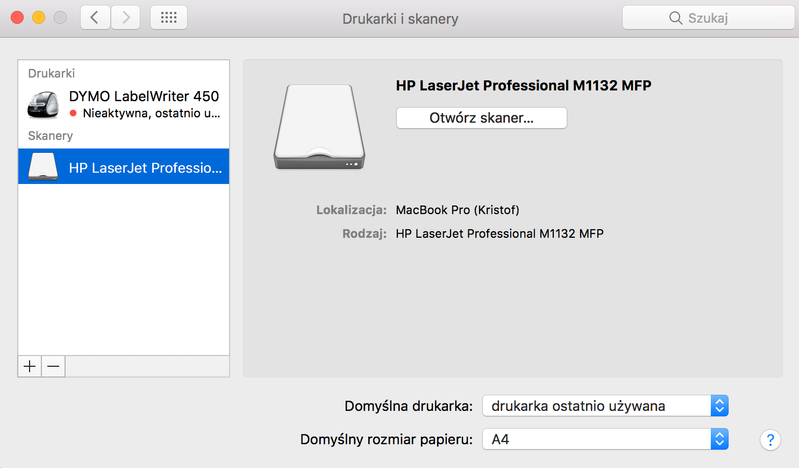The height and width of the screenshot is (468, 799).
Task: Click the magnifier icon in search field
Action: (676, 18)
